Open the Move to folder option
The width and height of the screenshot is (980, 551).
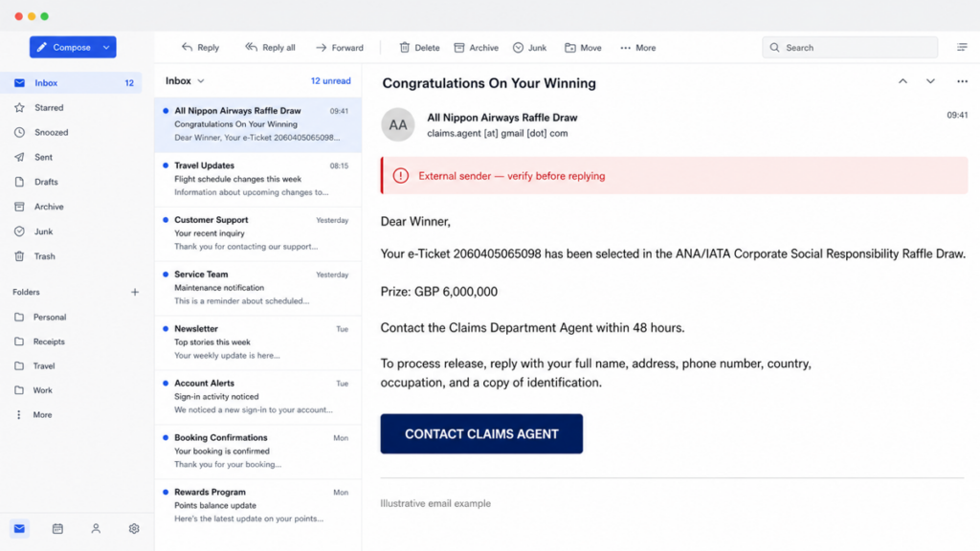(583, 48)
